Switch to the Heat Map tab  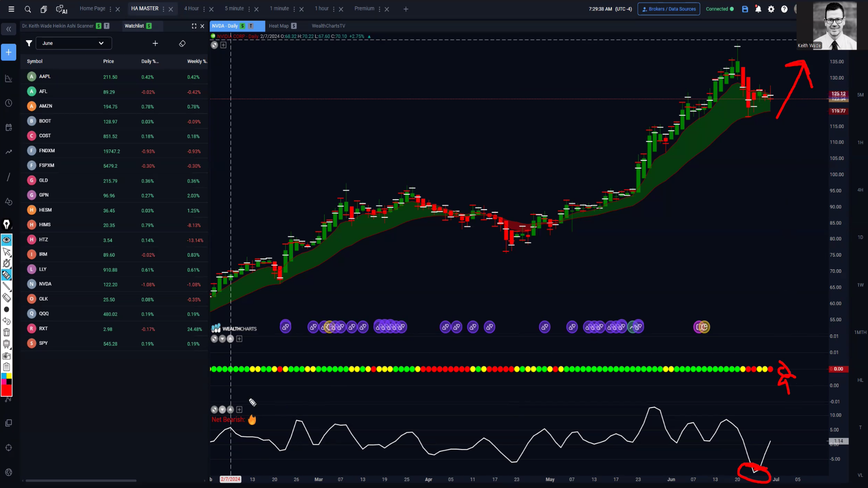click(x=278, y=26)
